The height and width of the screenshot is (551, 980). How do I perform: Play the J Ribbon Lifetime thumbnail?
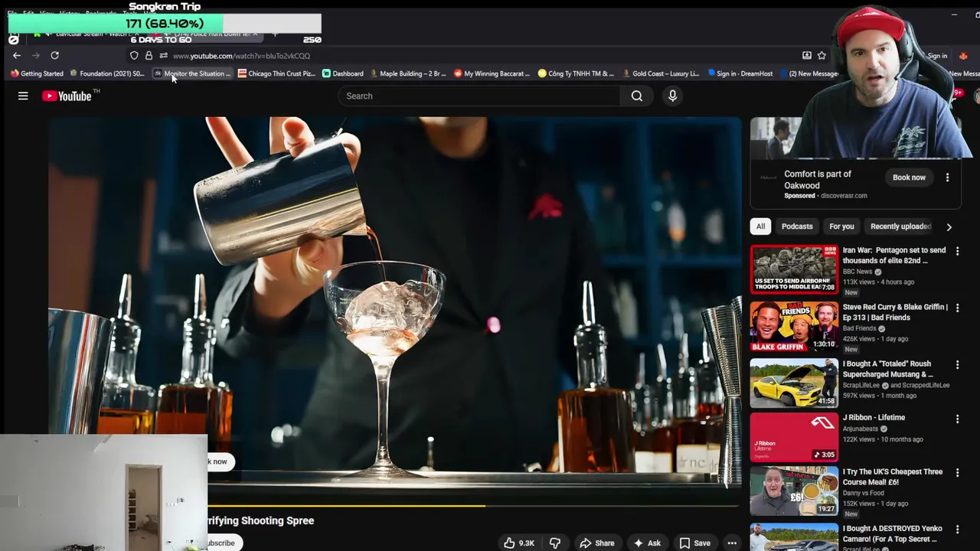click(x=794, y=437)
